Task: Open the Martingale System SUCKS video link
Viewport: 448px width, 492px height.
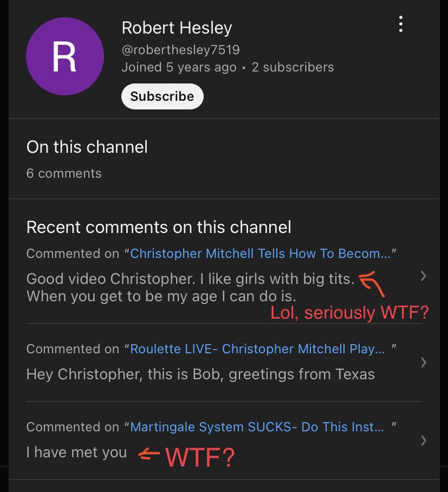Action: [257, 427]
